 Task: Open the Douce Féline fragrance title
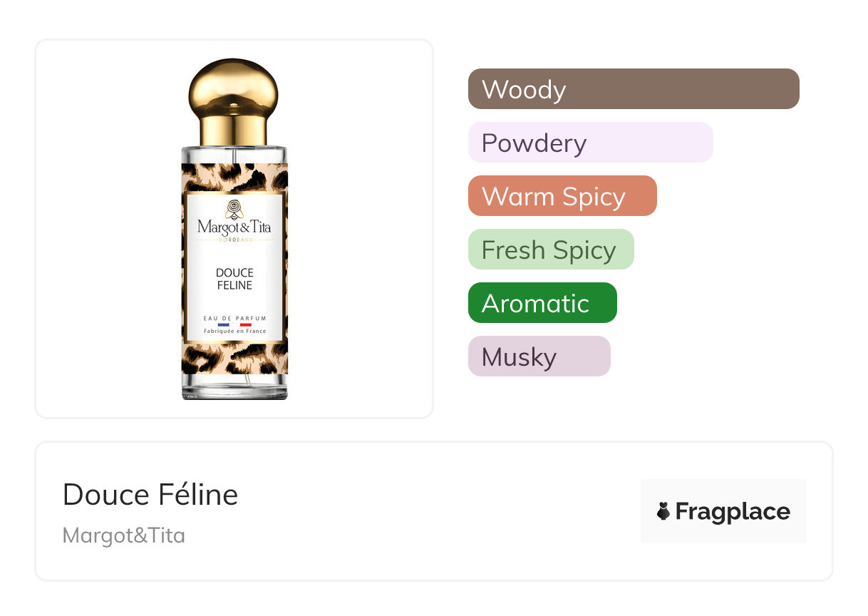pyautogui.click(x=150, y=494)
